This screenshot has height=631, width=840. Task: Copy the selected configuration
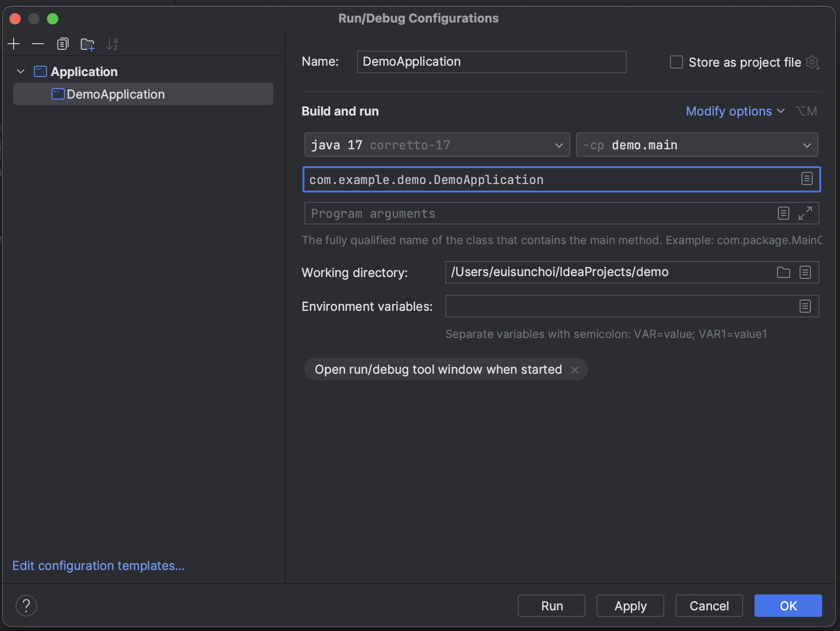point(62,44)
